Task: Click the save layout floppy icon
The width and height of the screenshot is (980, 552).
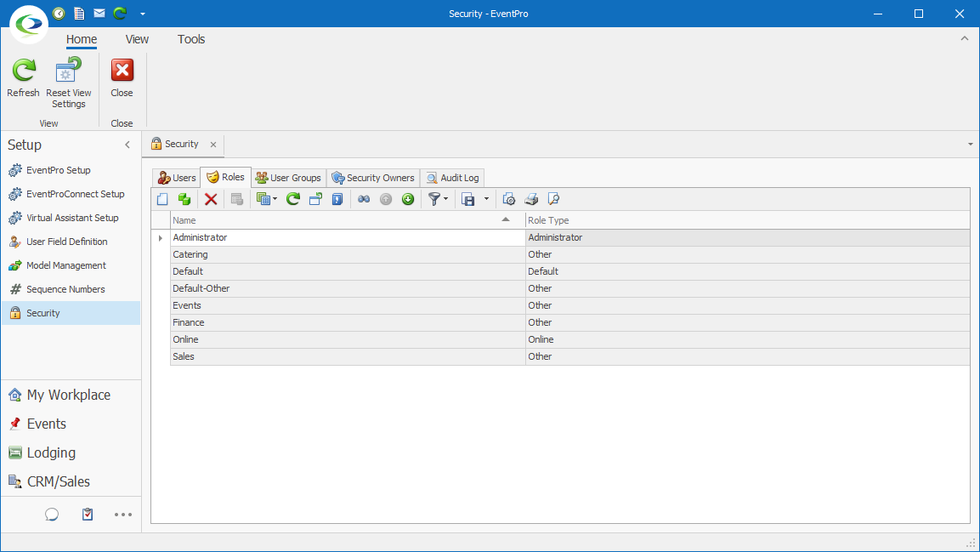Action: pos(468,199)
